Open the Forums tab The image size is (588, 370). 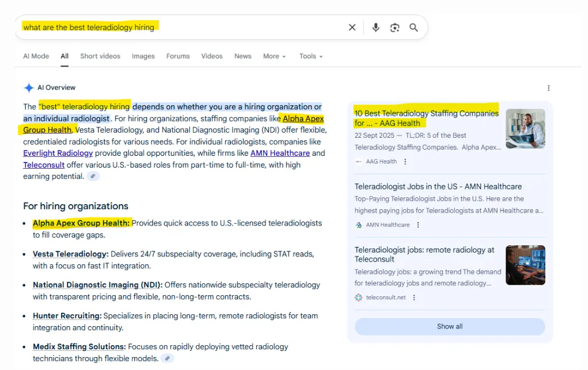[x=178, y=56]
